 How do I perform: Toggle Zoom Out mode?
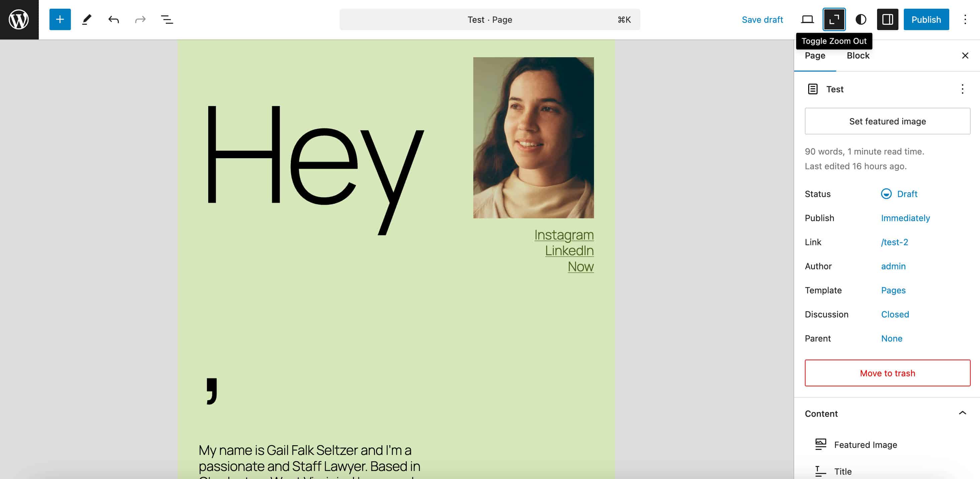pos(834,19)
